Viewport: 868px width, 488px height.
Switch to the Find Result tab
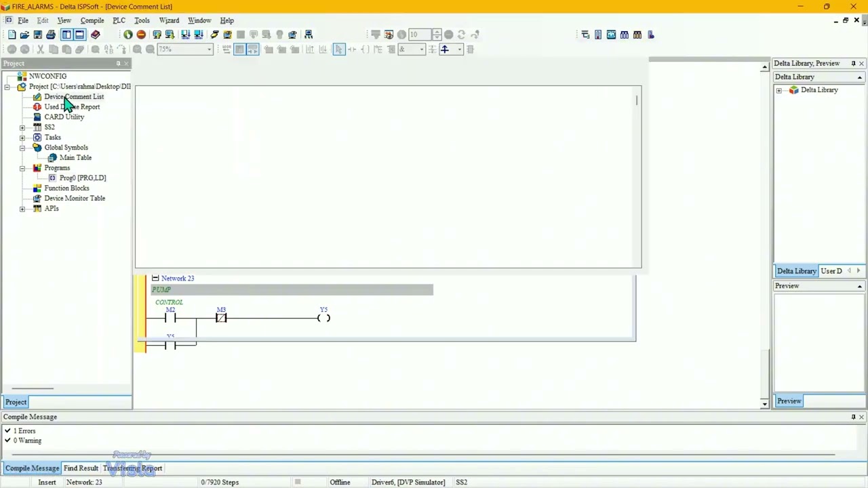click(x=81, y=468)
